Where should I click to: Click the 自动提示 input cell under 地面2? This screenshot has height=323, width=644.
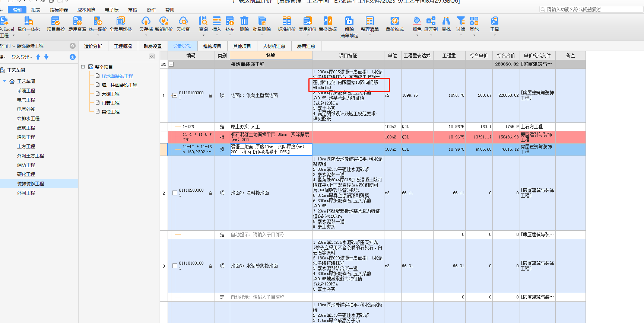coord(271,235)
